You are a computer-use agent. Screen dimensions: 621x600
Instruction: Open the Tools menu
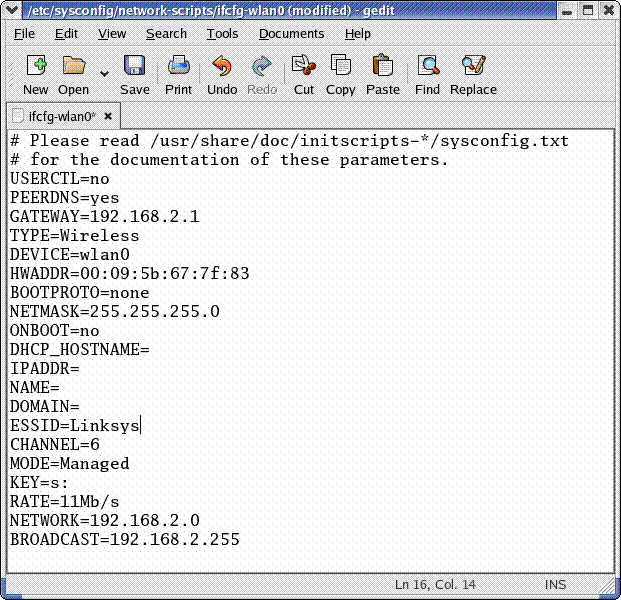223,34
